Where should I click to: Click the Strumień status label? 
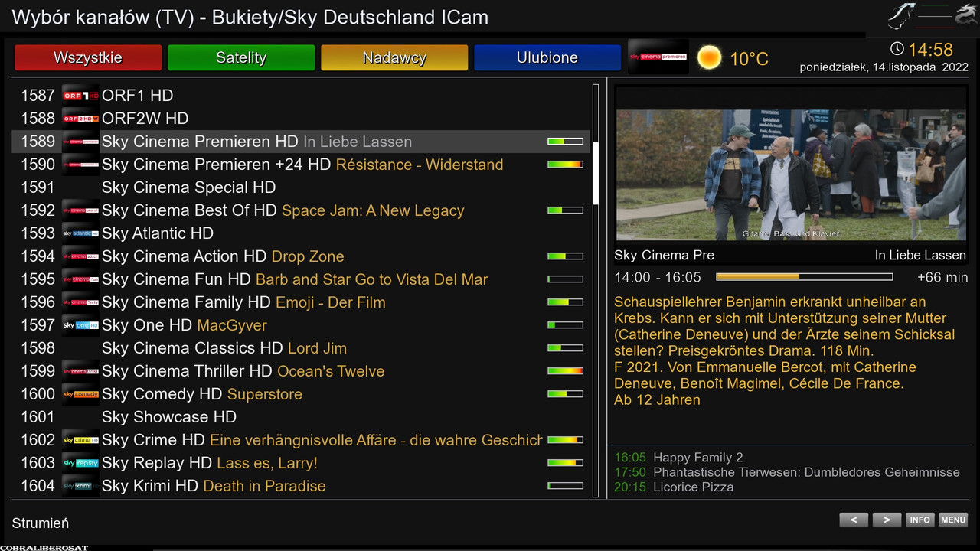point(41,523)
